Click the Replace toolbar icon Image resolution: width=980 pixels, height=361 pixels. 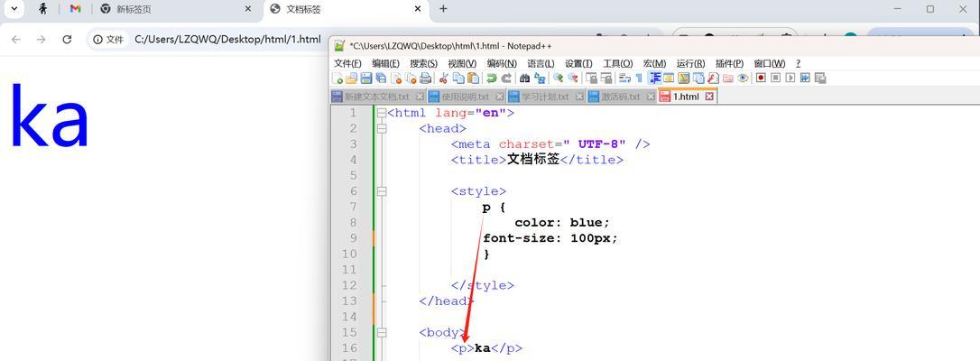[x=540, y=79]
